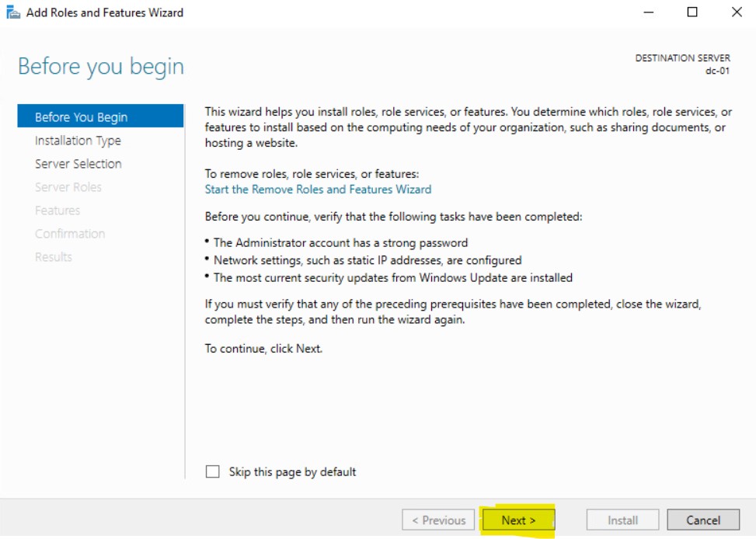Select the 'Before You Begin' step
Image resolution: width=756 pixels, height=539 pixels.
[81, 117]
